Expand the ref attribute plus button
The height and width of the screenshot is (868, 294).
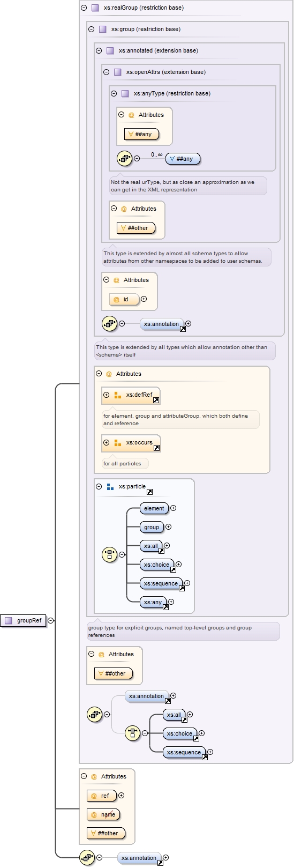click(121, 796)
